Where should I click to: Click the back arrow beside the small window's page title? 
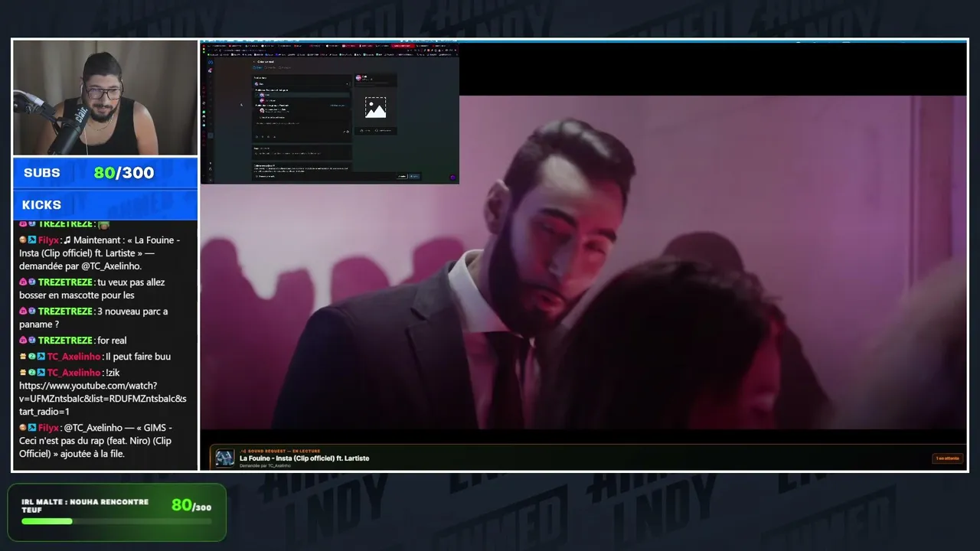click(256, 61)
